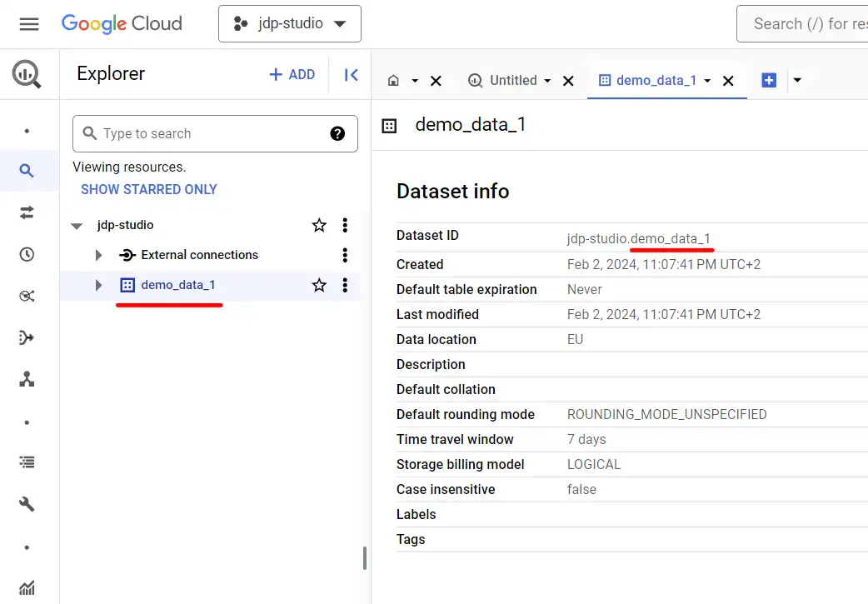Select the magnifier search icon in left rail
Image resolution: width=868 pixels, height=604 pixels.
point(27,171)
